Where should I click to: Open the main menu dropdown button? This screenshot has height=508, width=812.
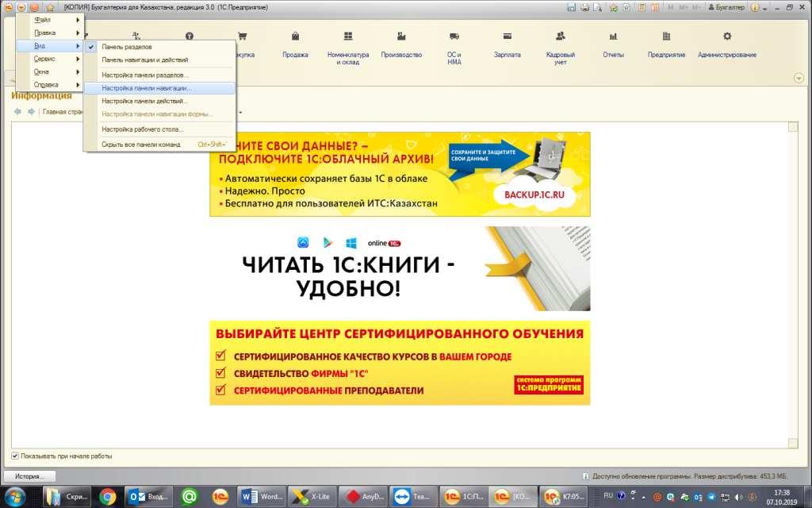click(21, 7)
